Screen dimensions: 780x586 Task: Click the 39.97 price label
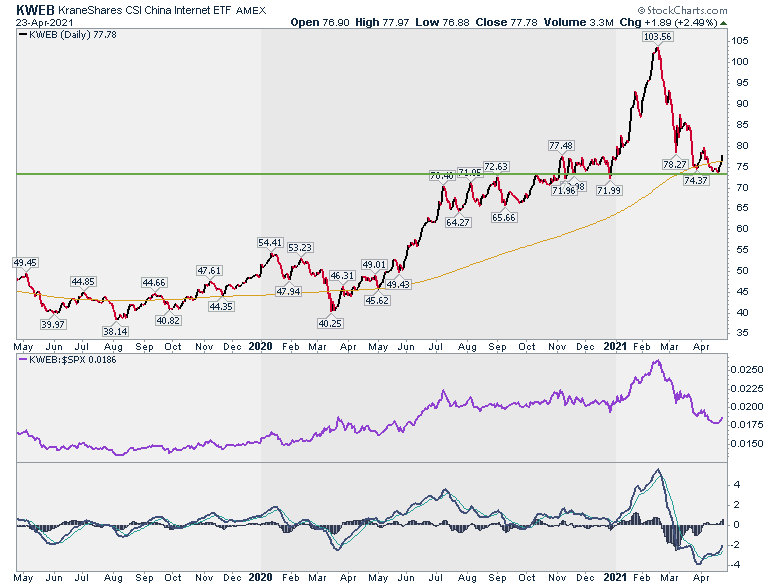click(53, 324)
